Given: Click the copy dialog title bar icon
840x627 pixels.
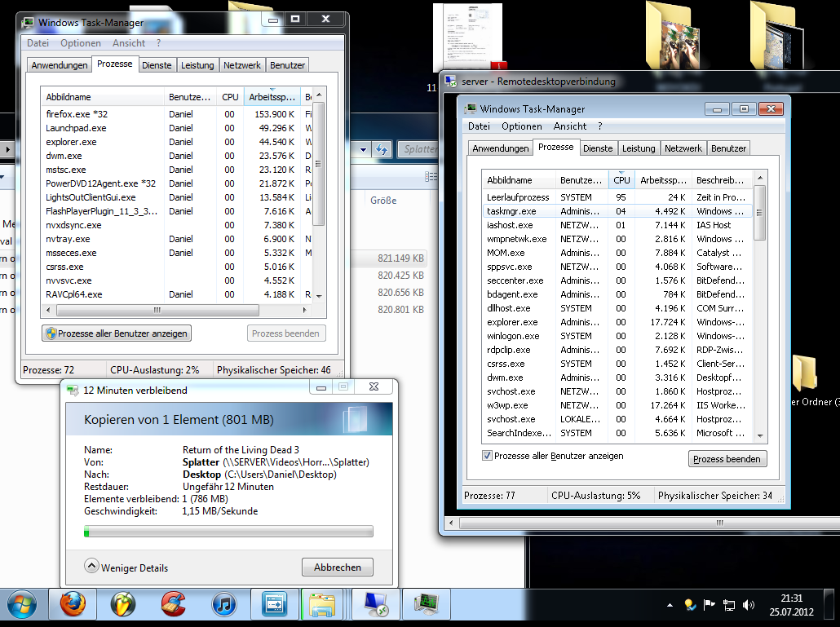Looking at the screenshot, I should click(73, 391).
